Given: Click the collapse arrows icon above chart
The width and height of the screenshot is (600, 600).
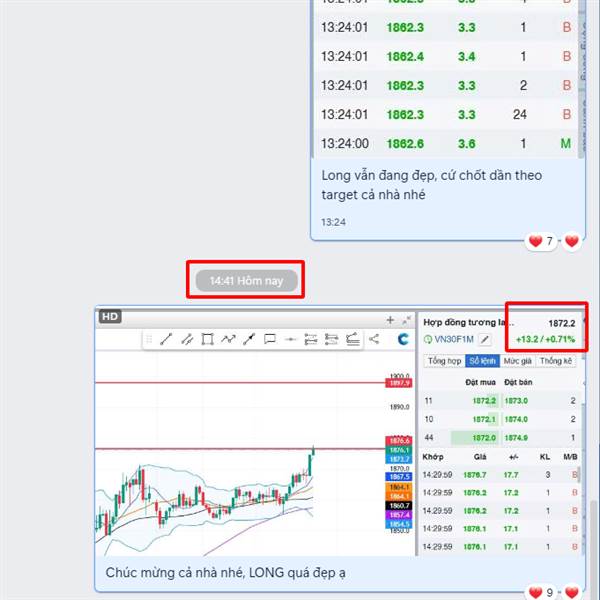Looking at the screenshot, I should 407,320.
